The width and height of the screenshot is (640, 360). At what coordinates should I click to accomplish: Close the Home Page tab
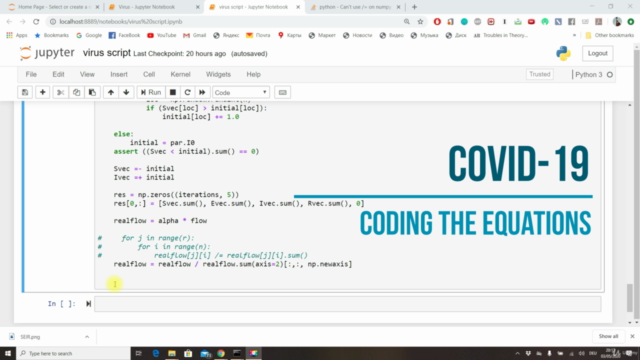(97, 7)
